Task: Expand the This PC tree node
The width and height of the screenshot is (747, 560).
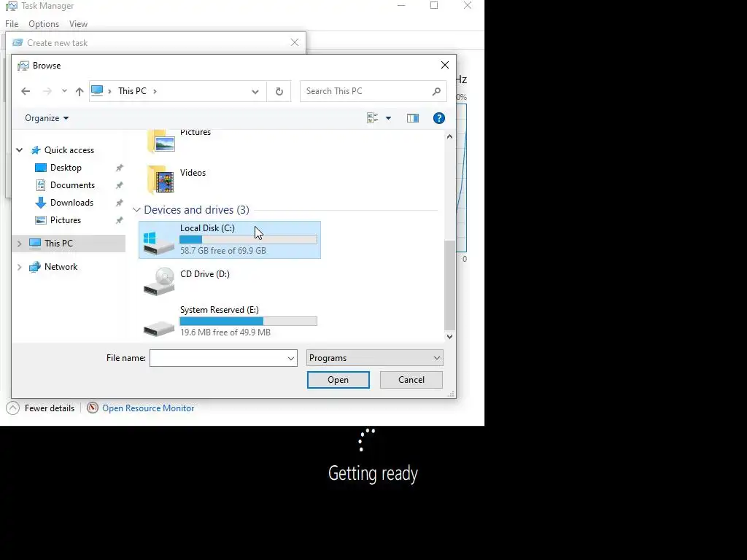Action: point(20,244)
